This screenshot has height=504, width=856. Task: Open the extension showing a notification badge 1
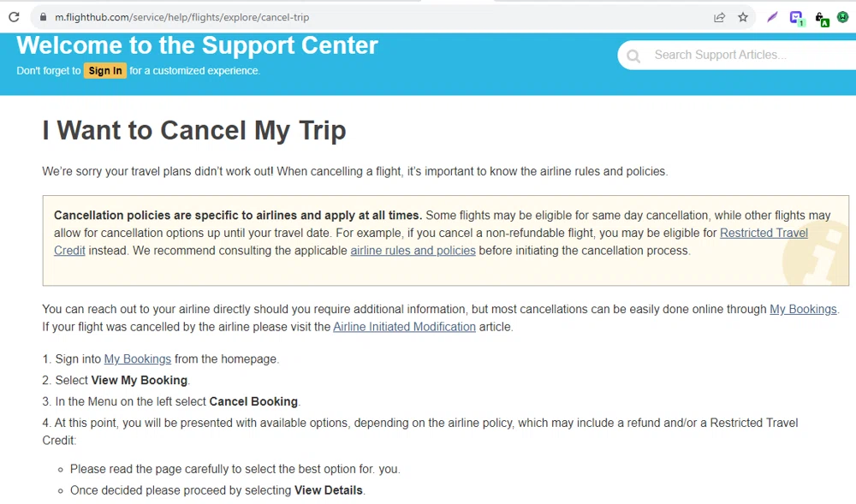(796, 16)
